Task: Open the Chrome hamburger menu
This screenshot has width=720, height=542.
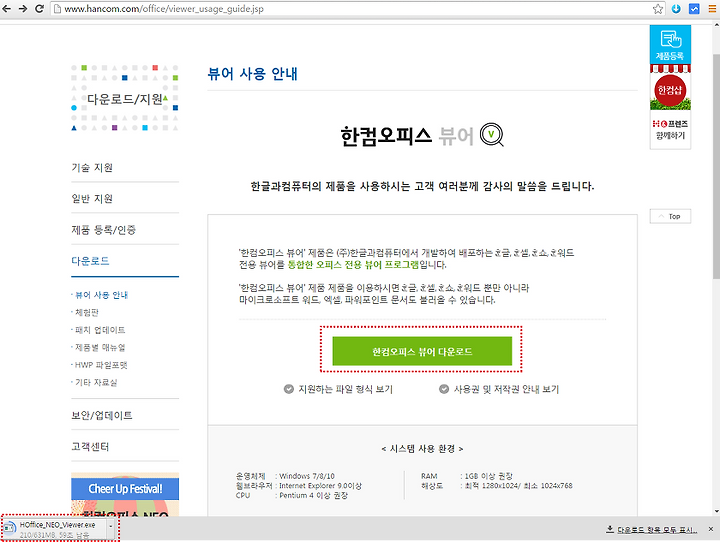Action: 712,9
